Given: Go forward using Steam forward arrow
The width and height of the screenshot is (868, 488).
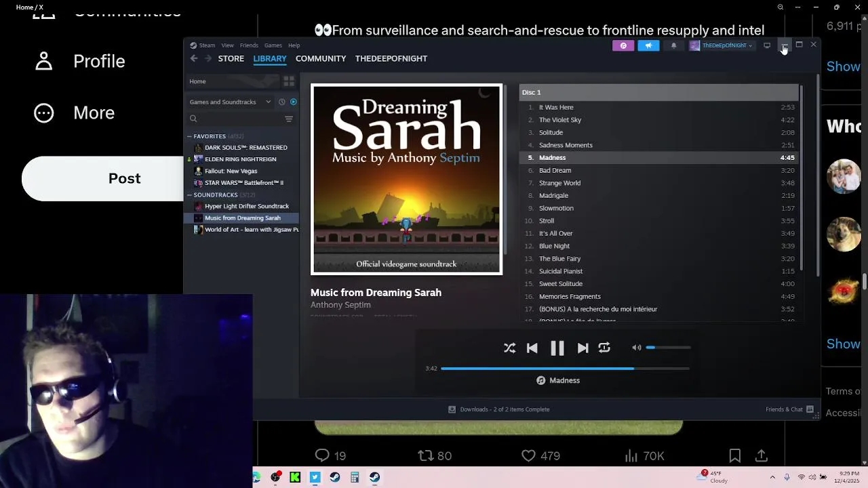Looking at the screenshot, I should [x=208, y=58].
